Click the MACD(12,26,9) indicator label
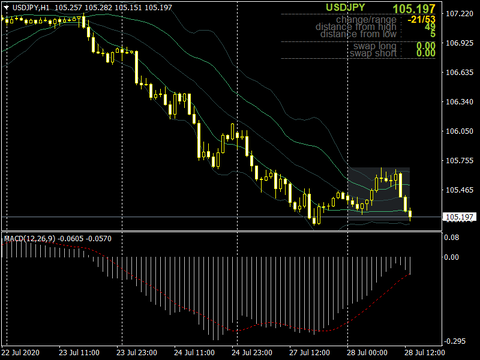This screenshot has height=360, width=480. 30,239
